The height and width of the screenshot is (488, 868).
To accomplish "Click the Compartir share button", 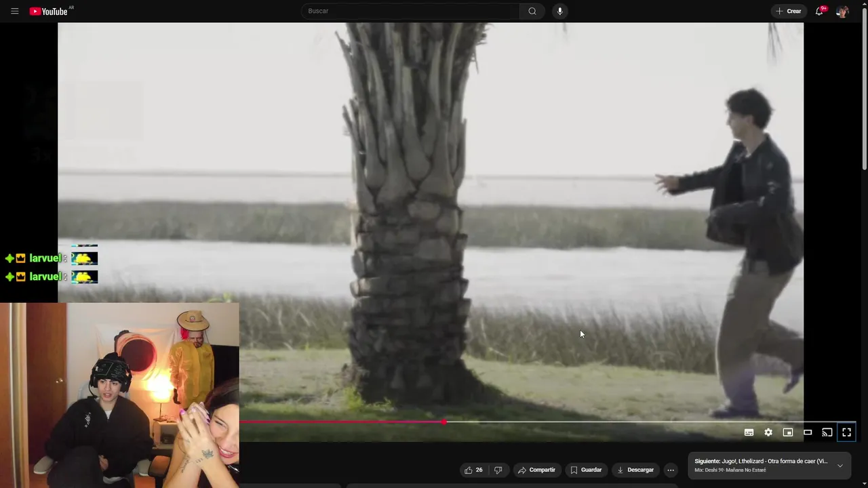I will [536, 470].
